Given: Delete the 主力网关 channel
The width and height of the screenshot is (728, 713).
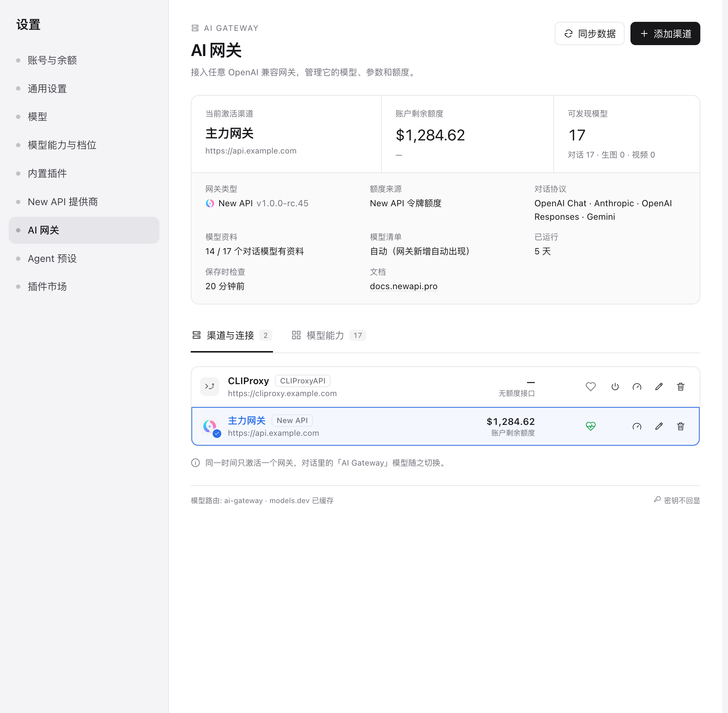Looking at the screenshot, I should 680,426.
